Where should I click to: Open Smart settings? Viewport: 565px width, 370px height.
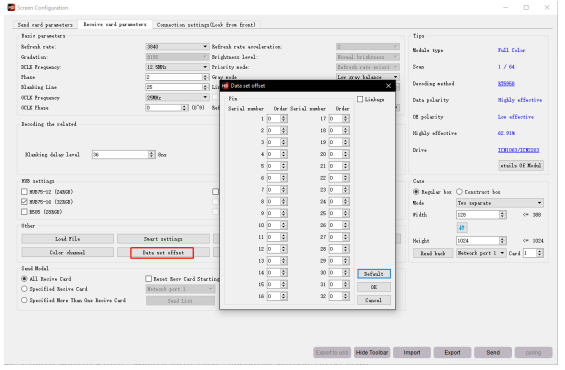(x=163, y=239)
